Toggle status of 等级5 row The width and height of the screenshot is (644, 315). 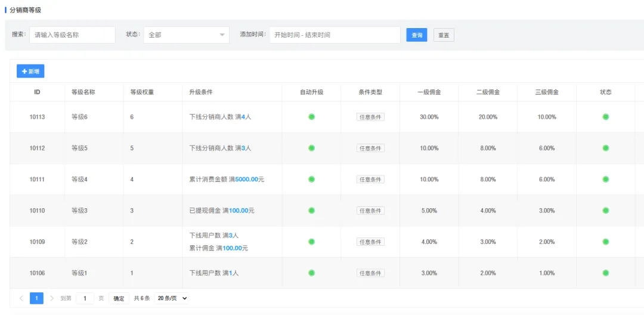pyautogui.click(x=605, y=148)
